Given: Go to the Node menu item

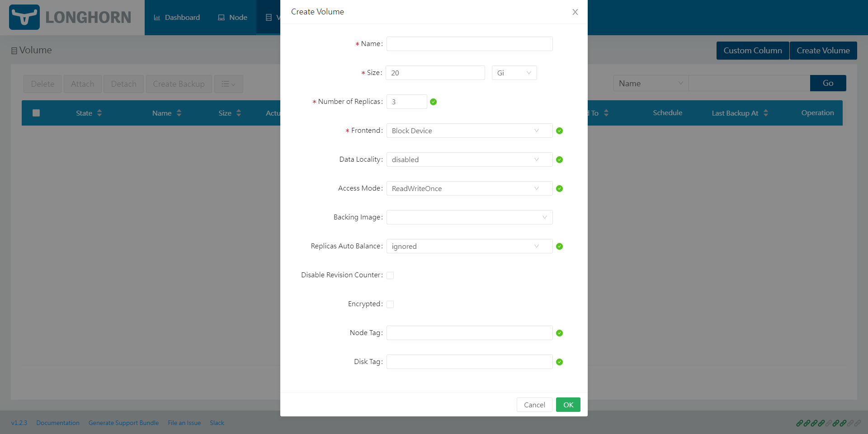Looking at the screenshot, I should tap(232, 18).
